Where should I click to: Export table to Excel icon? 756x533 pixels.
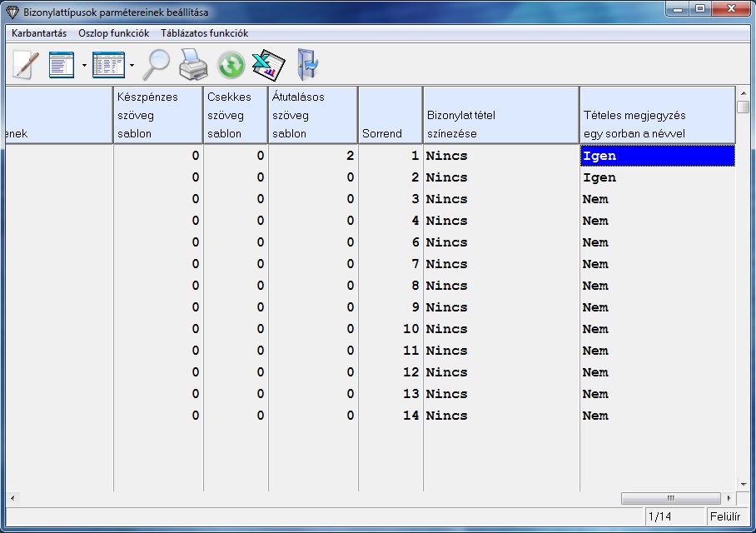268,64
